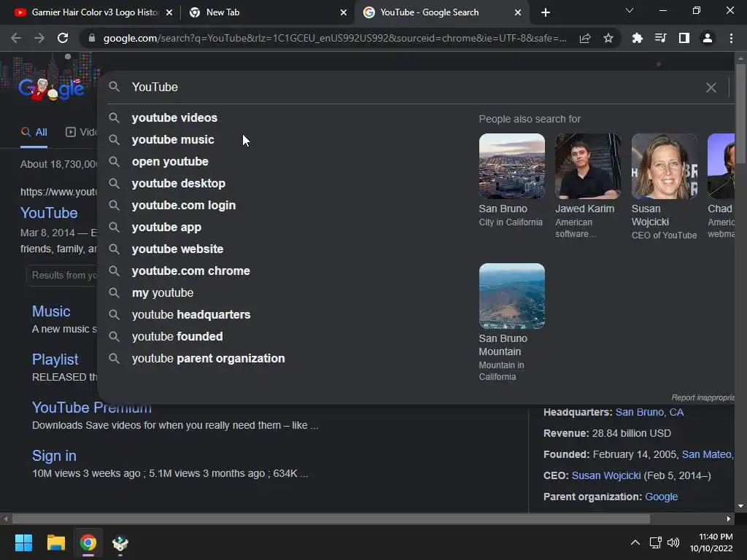The image size is (747, 560).
Task: Choose the 'youtube.com chrome' suggestion
Action: tap(191, 271)
